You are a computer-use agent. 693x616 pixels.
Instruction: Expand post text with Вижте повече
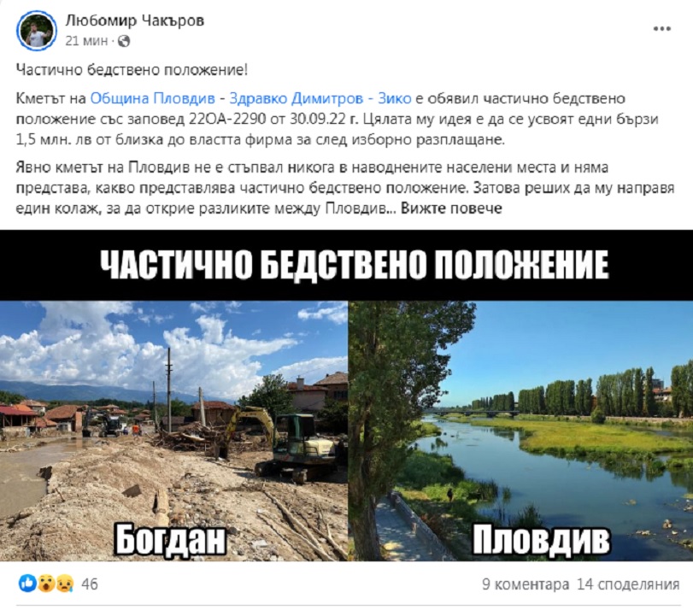(x=451, y=208)
